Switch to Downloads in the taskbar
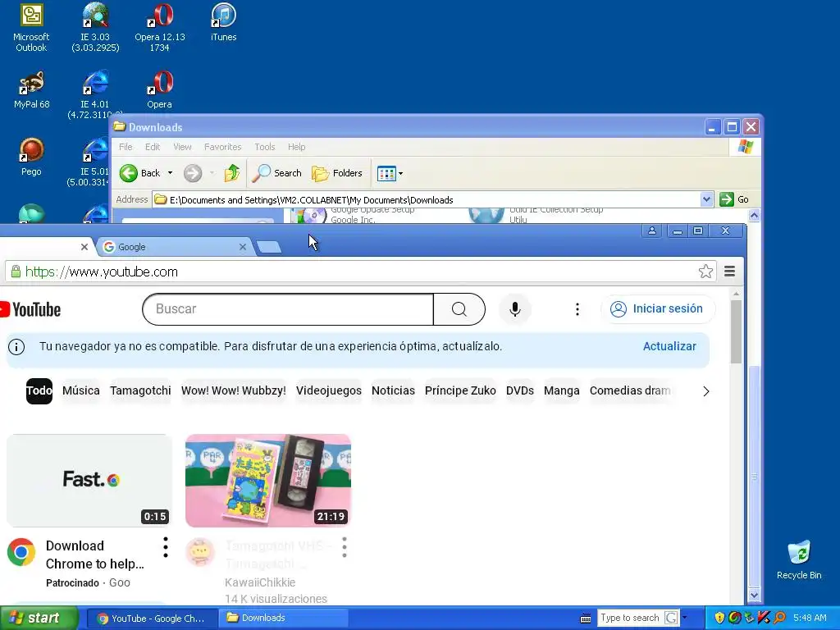The image size is (840, 630). 284,619
